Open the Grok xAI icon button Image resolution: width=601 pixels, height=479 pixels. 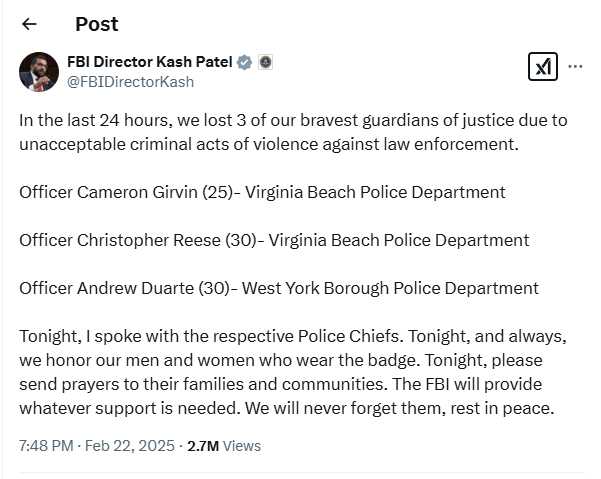click(x=542, y=67)
